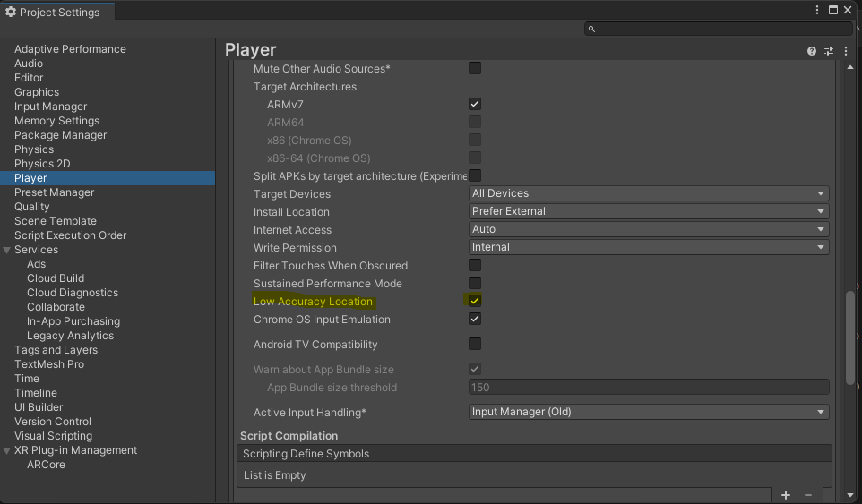Screen dimensions: 862x504
Task: Open Graphics settings
Action: point(37,91)
